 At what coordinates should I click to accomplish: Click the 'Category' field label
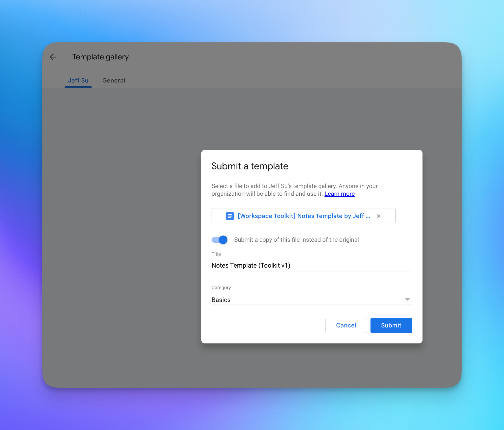point(221,288)
